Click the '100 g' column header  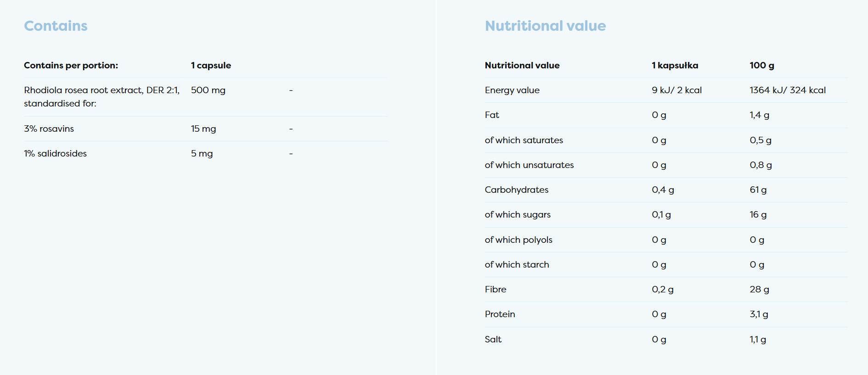(761, 66)
